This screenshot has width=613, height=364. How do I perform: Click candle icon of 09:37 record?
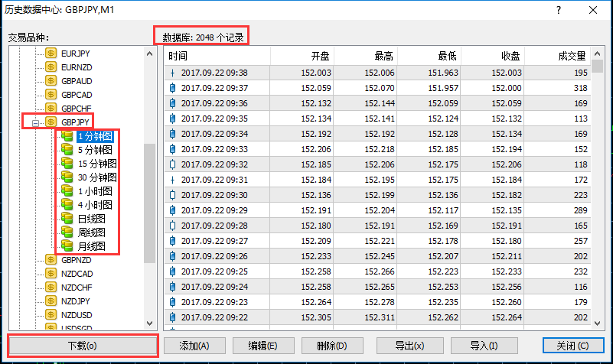[x=172, y=88]
